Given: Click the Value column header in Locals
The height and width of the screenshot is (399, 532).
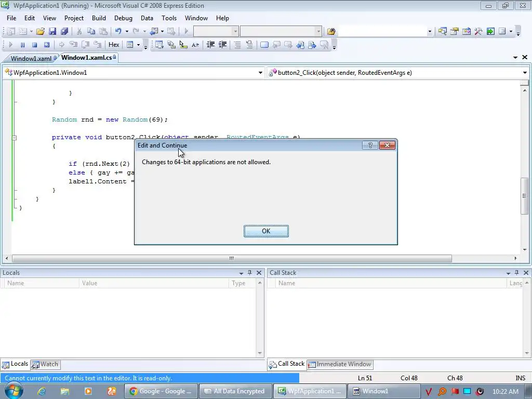Looking at the screenshot, I should (154, 283).
